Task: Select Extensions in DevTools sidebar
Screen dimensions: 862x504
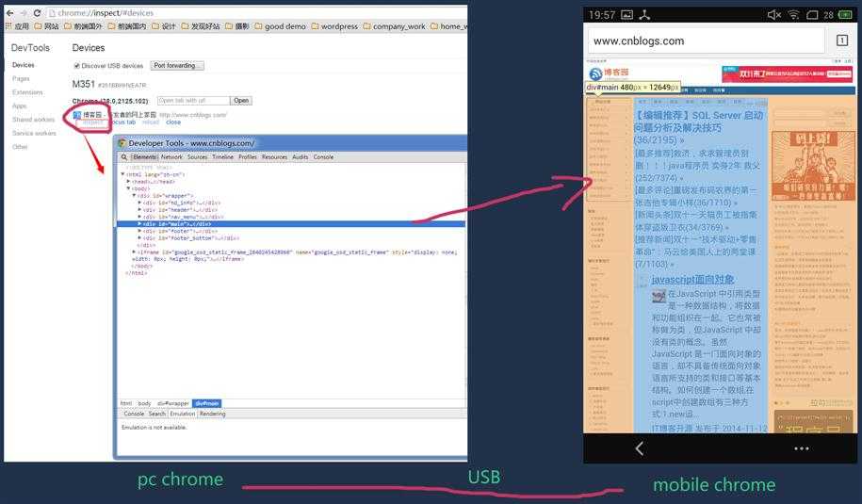Action: coord(27,92)
